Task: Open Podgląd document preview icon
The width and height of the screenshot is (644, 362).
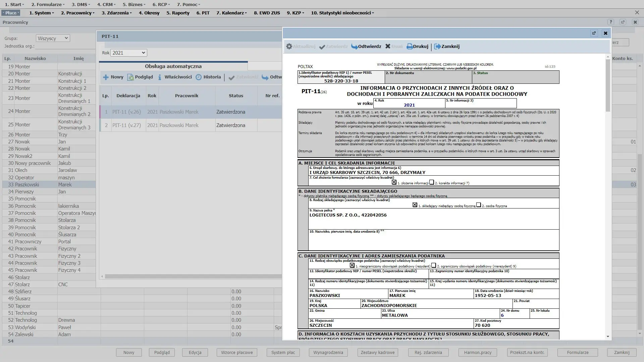Action: coord(130,77)
